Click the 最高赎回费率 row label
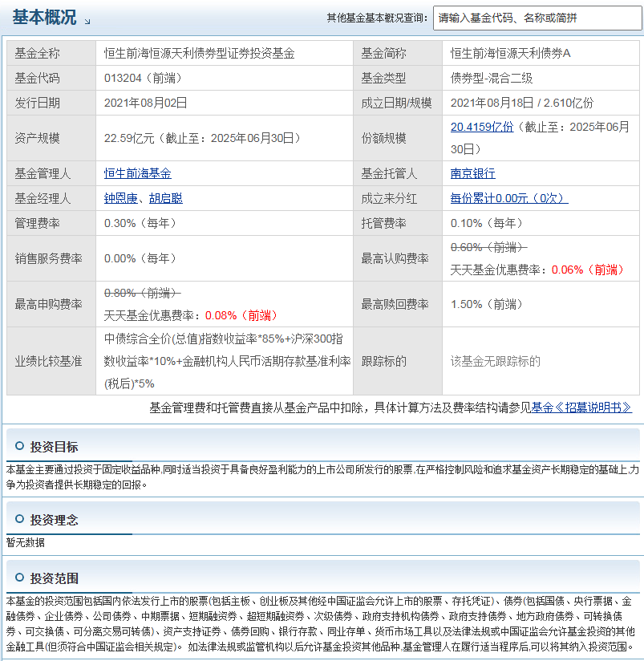 pyautogui.click(x=395, y=304)
